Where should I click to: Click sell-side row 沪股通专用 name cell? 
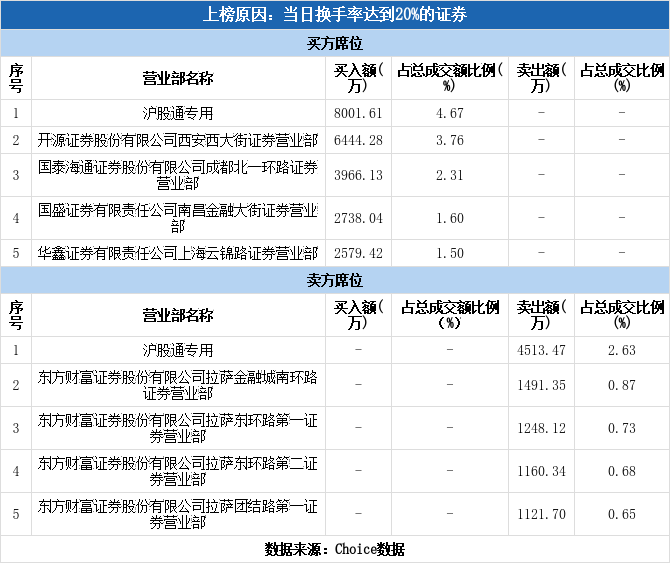click(x=178, y=350)
